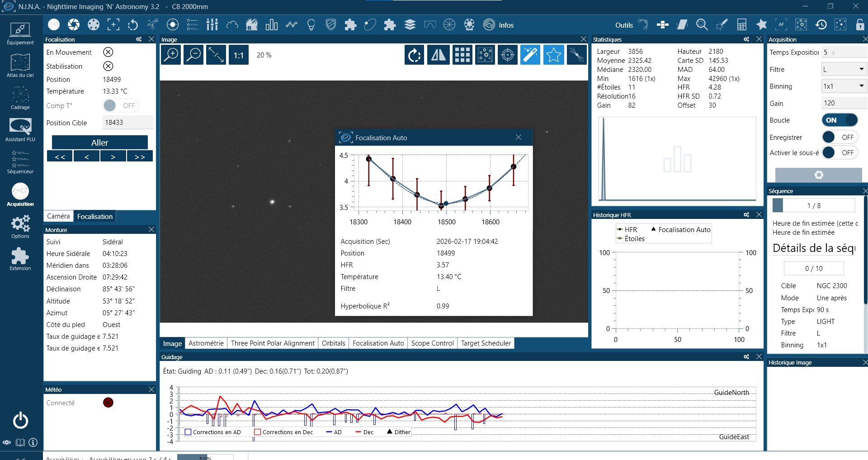Viewport: 868px width, 460px height.
Task: Select the Three Point Polar Alignment tab
Action: pos(273,343)
